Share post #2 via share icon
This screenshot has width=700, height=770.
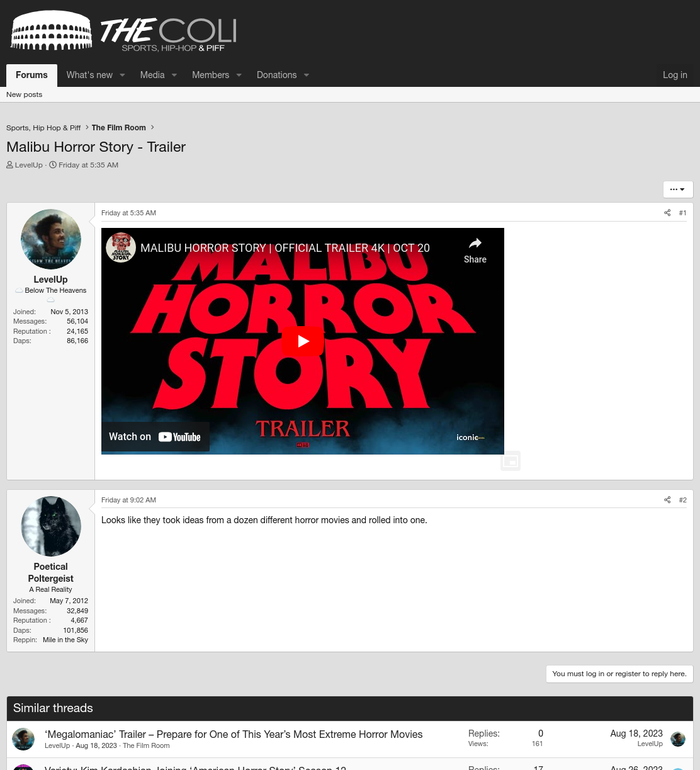667,500
